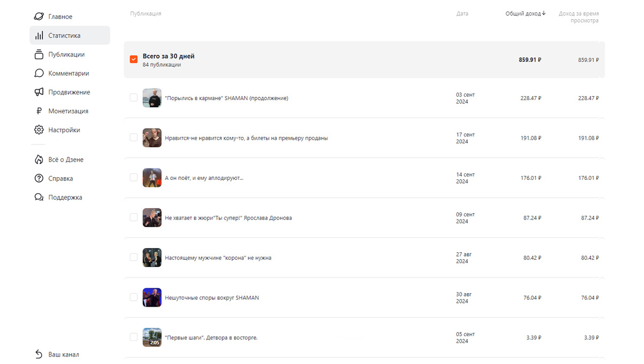Open the Комментарии speech bubble icon
Screen dimensions: 644x364
39,73
